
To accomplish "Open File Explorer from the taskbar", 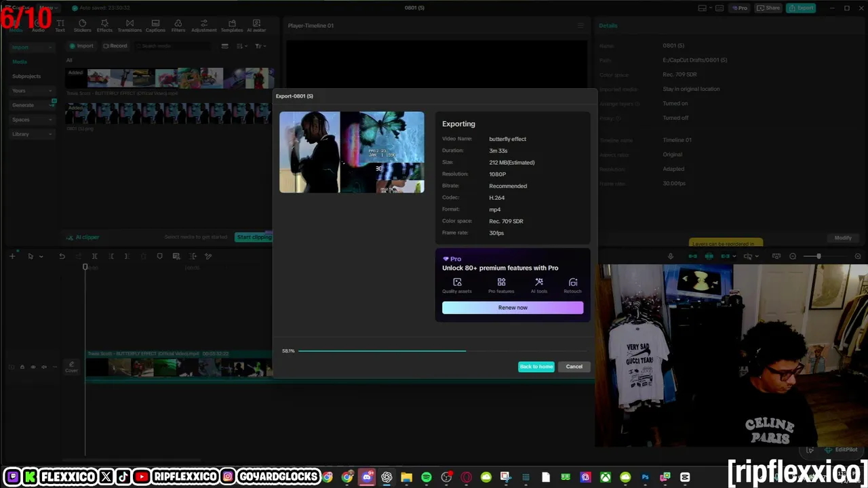I will [x=406, y=477].
